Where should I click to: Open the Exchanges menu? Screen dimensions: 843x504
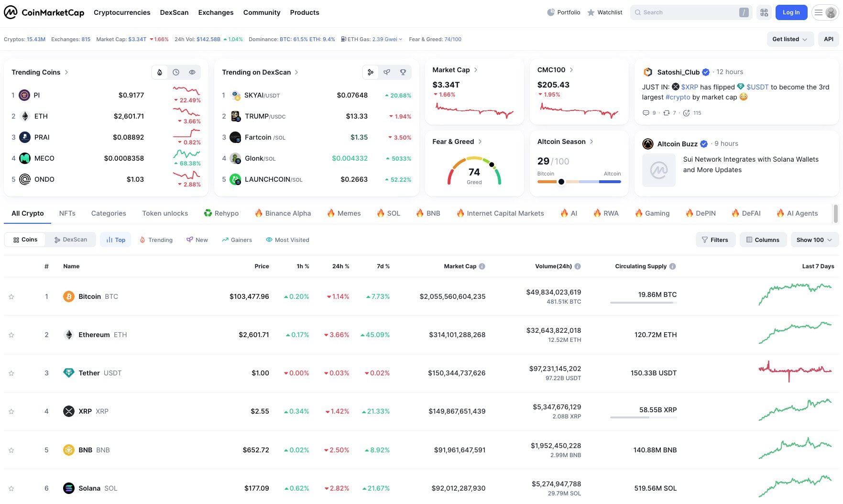216,12
